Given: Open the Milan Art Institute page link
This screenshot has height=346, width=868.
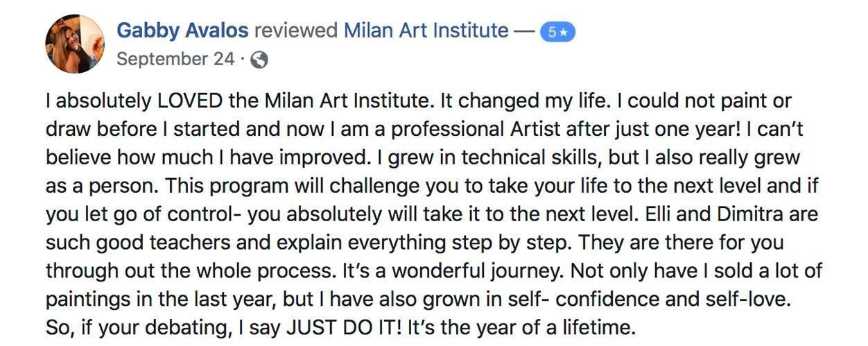Looking at the screenshot, I should [426, 31].
